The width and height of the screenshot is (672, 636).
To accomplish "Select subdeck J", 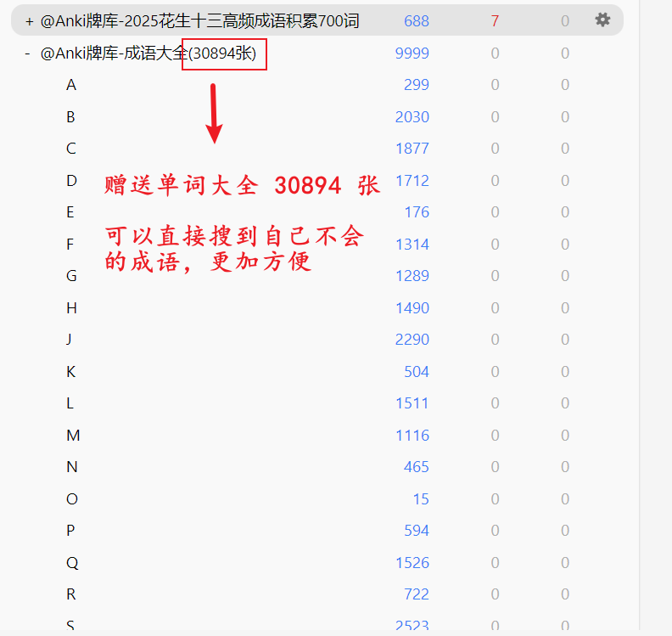I will 69,340.
